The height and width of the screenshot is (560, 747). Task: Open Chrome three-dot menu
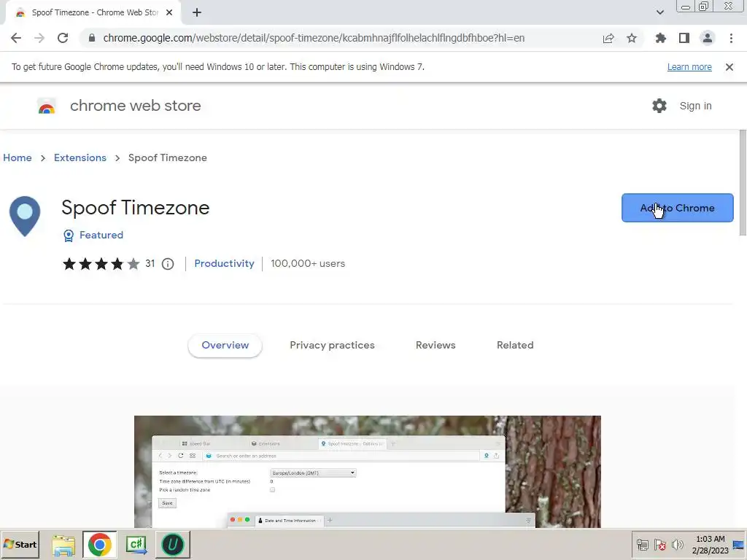tap(731, 38)
